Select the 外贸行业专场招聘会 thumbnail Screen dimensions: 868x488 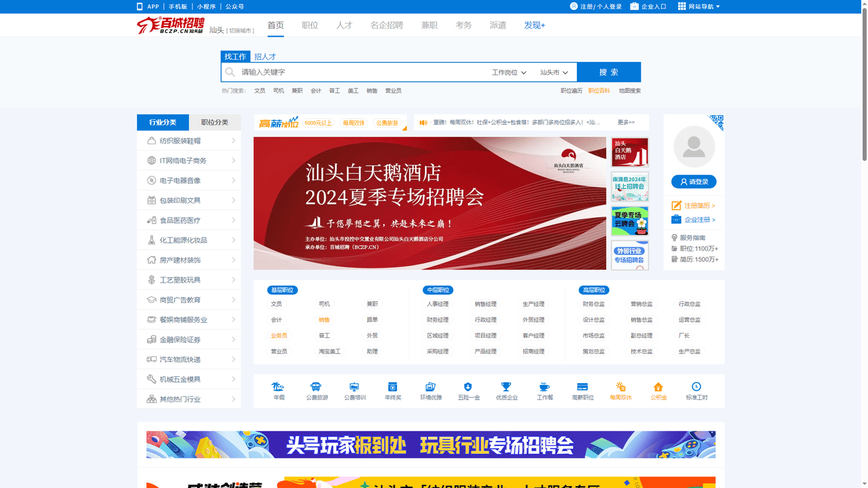(630, 255)
